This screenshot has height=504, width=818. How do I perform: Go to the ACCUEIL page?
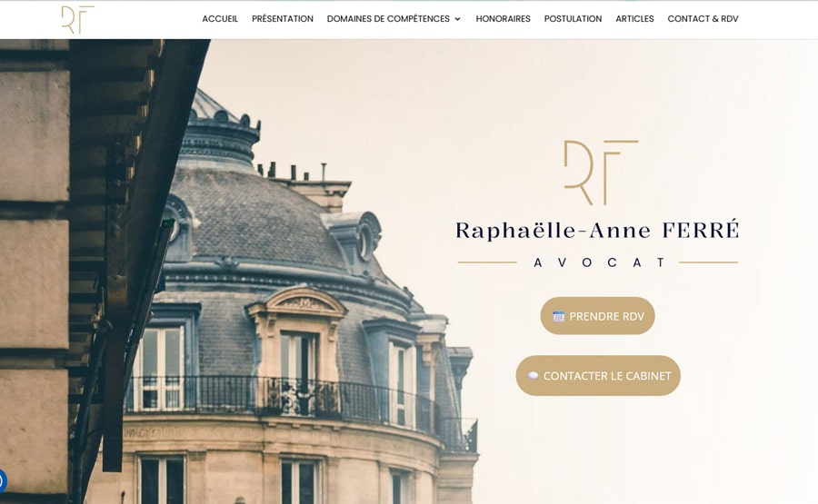click(x=220, y=19)
